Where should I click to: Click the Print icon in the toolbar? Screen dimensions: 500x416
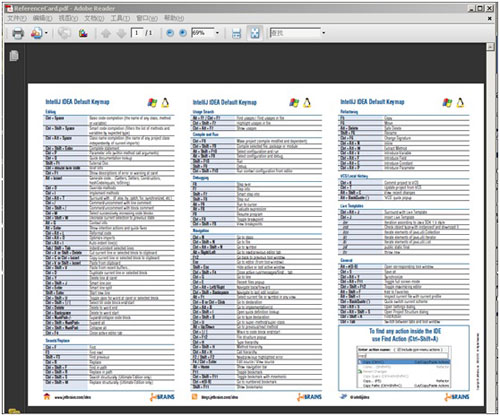(x=18, y=33)
